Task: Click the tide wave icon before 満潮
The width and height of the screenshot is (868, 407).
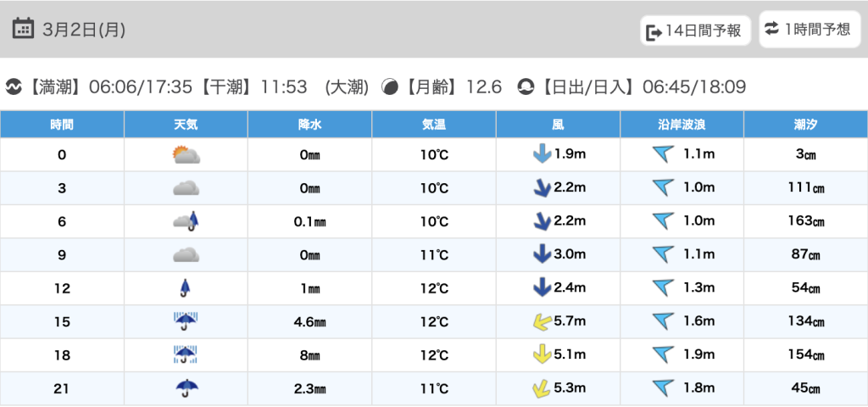Action: pos(14,86)
